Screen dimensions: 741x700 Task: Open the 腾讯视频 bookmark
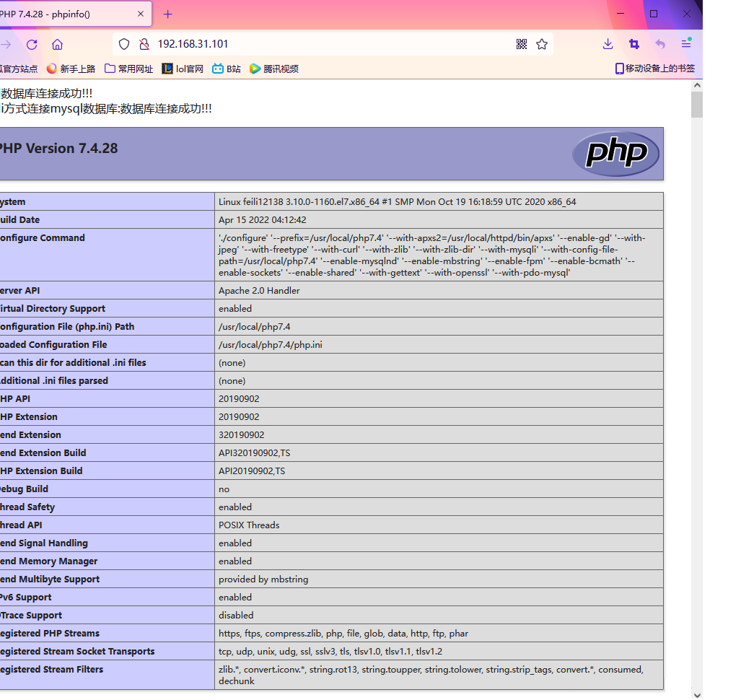[274, 69]
